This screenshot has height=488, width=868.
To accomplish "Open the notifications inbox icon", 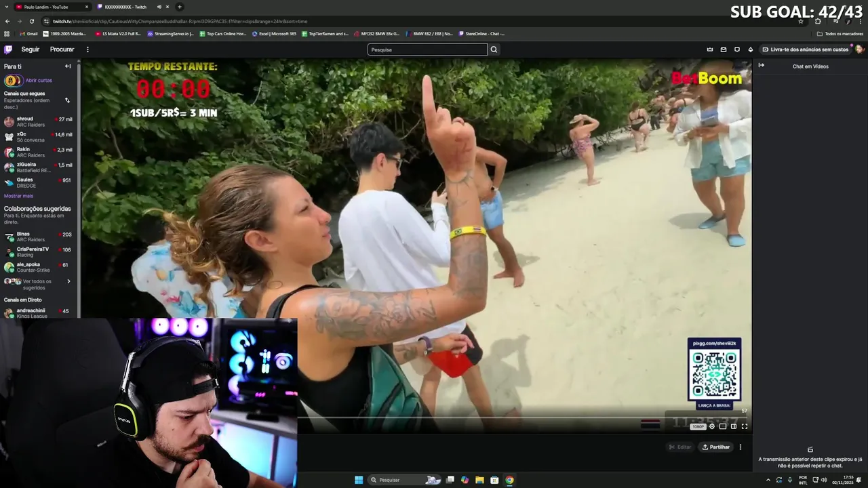I will [x=724, y=49].
